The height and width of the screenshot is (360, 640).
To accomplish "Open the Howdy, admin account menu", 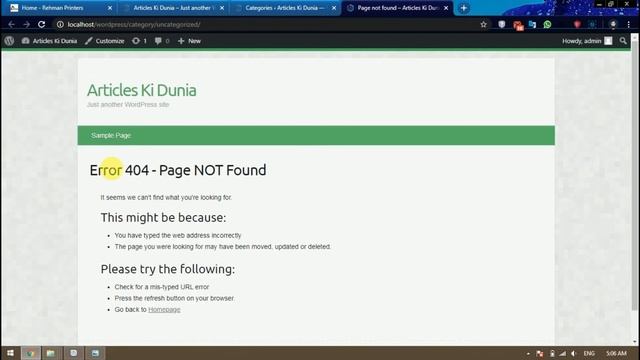I will [x=587, y=41].
